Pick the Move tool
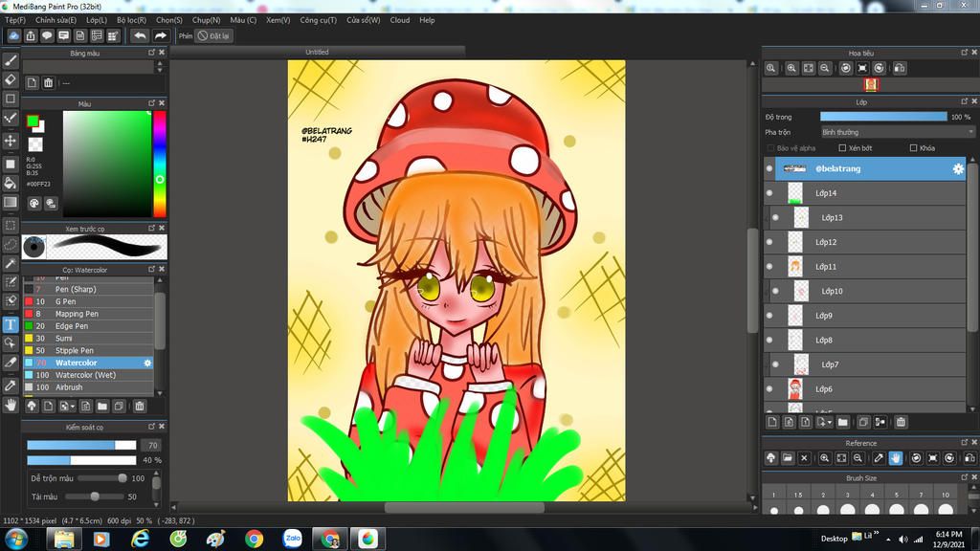 tap(11, 141)
